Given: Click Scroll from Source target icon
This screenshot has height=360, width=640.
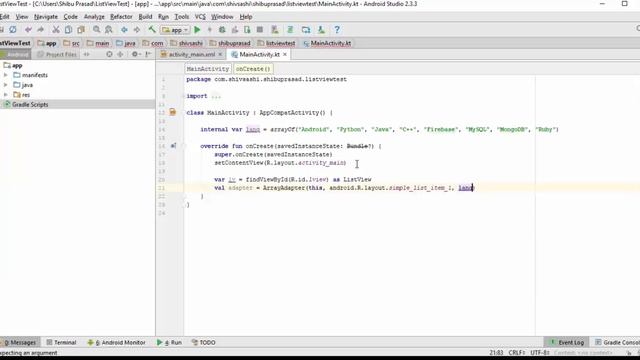Looking at the screenshot, I should coord(109,54).
